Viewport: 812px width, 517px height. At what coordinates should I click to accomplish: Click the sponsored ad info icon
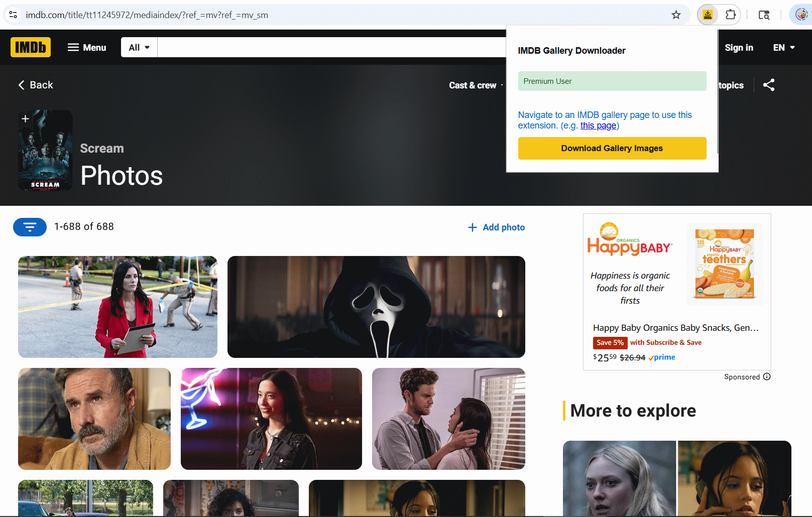[x=767, y=377]
